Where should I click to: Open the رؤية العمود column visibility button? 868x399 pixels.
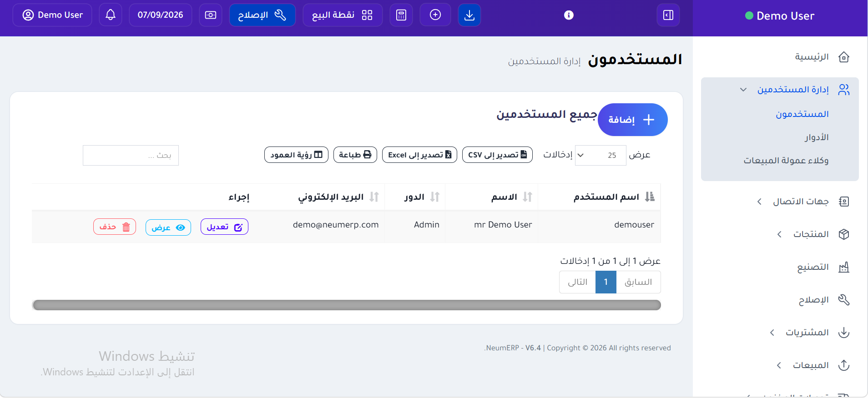(x=296, y=155)
